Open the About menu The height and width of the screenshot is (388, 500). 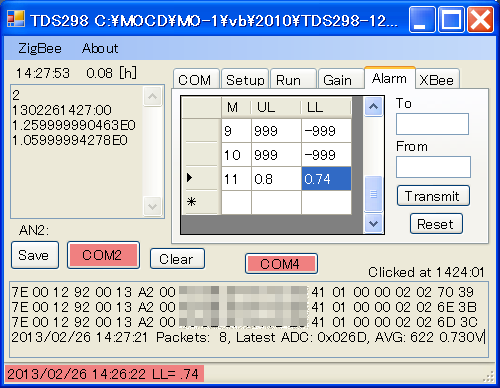click(x=100, y=49)
